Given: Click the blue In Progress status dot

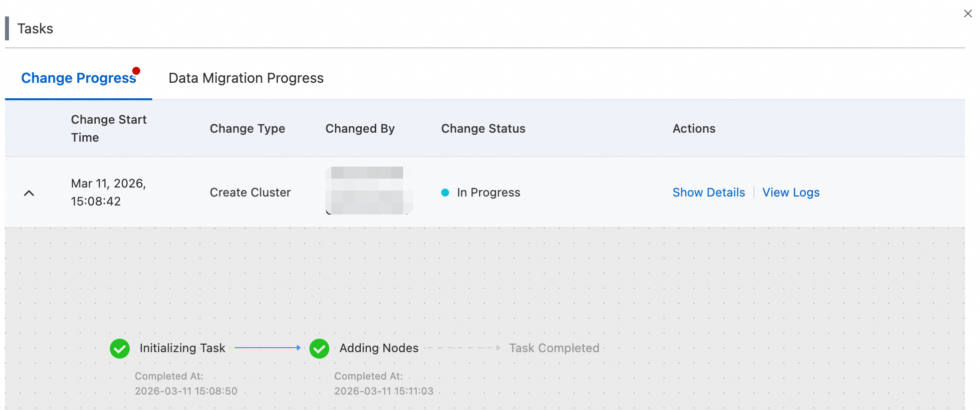Looking at the screenshot, I should point(445,193).
